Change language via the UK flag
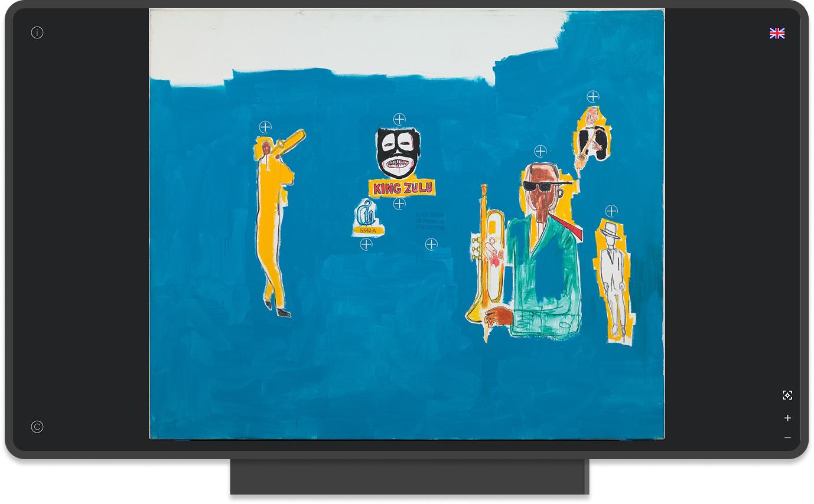The width and height of the screenshot is (814, 504). click(777, 34)
